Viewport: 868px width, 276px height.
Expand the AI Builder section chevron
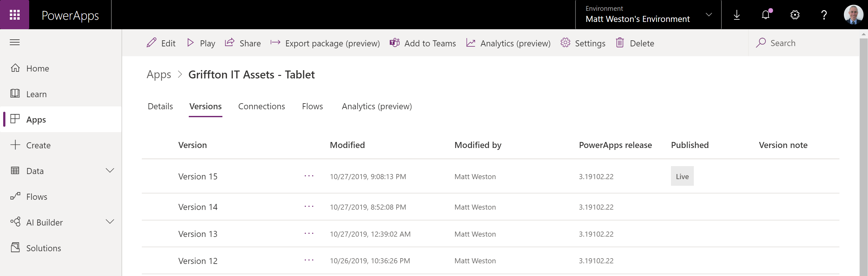[110, 222]
